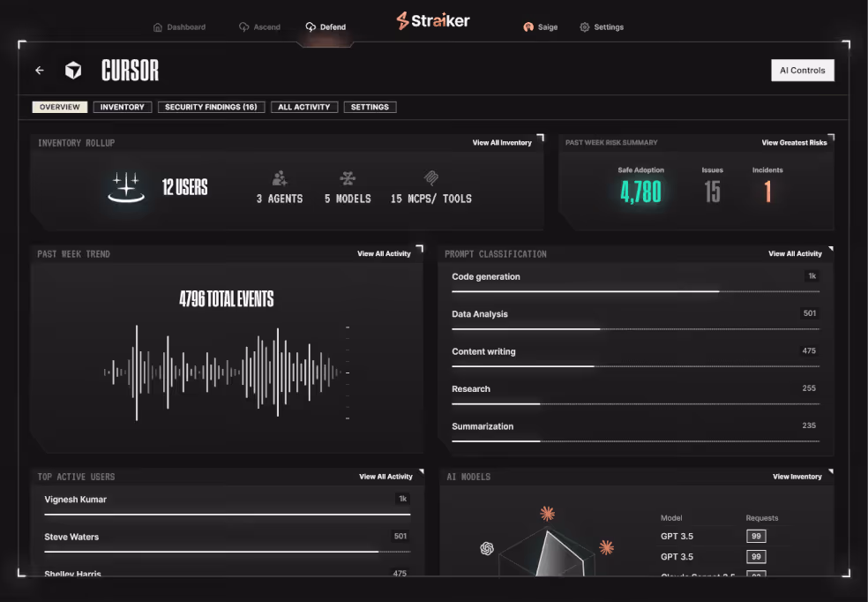Viewport: 868px width, 602px height.
Task: Open the Ascend nav item
Action: click(x=259, y=27)
